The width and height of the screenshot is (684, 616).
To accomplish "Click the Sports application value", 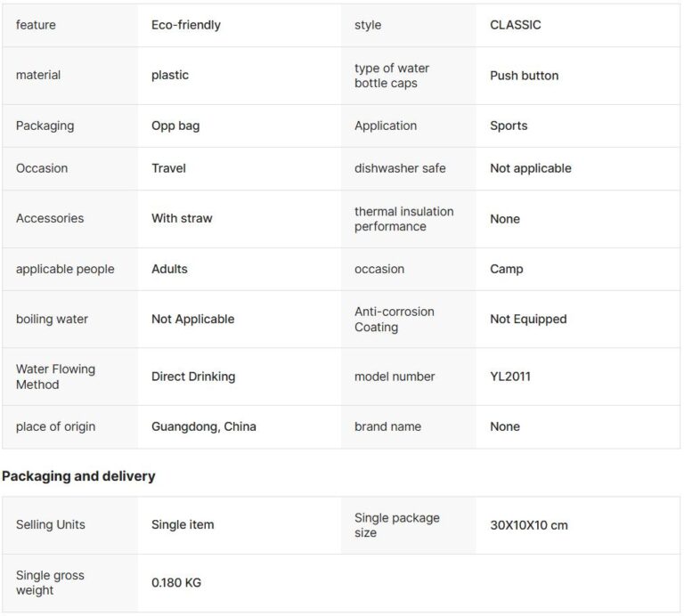I will click(x=509, y=126).
